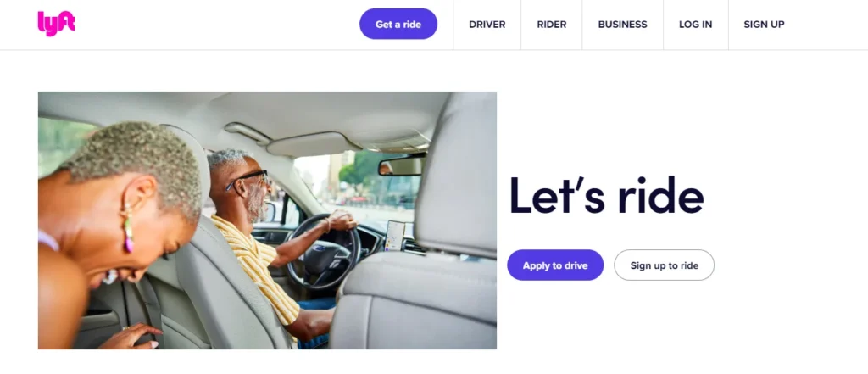Go to the LOG IN page

695,25
